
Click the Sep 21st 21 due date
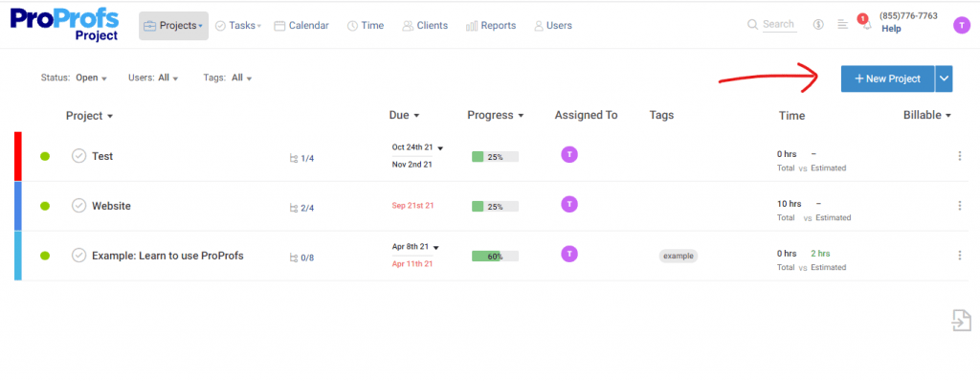412,205
